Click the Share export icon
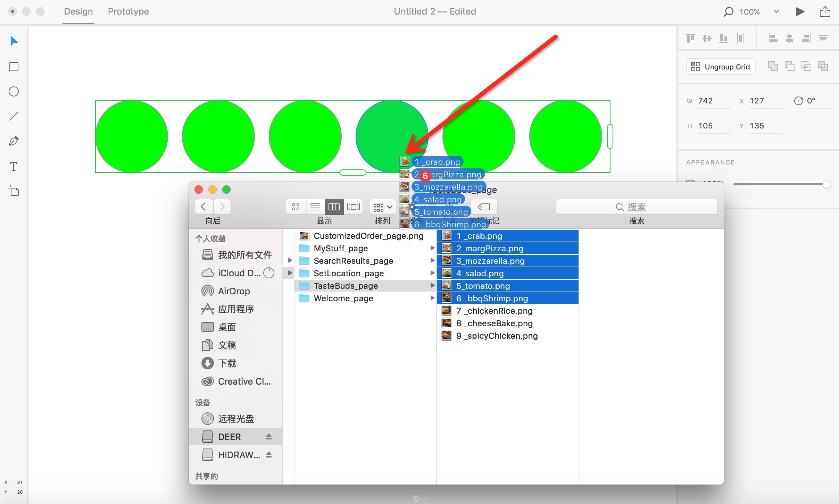 [825, 12]
